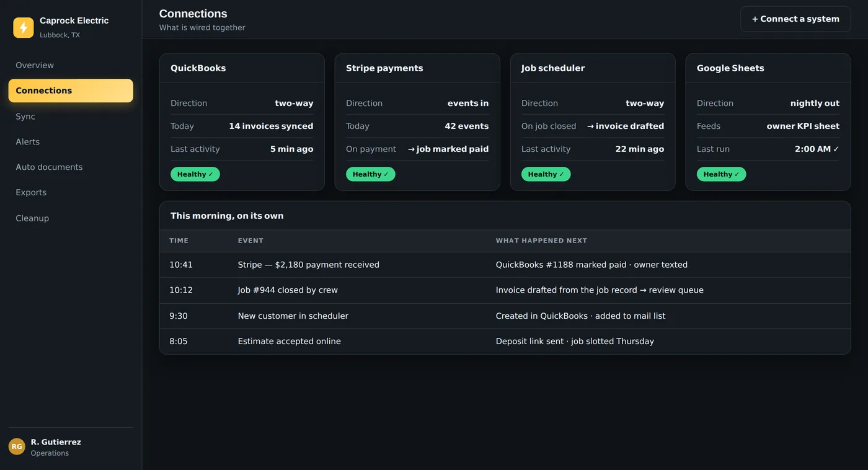
Task: Select the 10:41 Stripe payment received row
Action: pyautogui.click(x=505, y=265)
